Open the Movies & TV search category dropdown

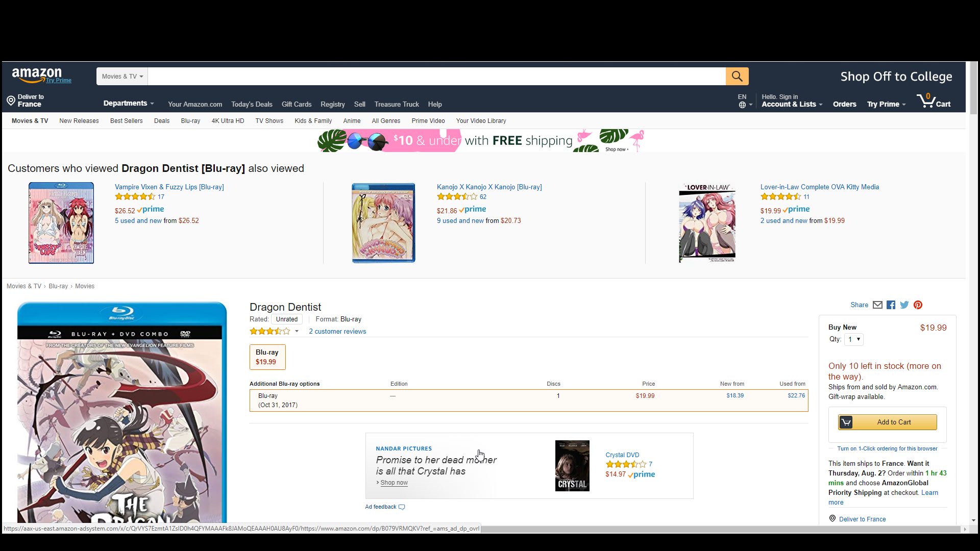coord(122,77)
